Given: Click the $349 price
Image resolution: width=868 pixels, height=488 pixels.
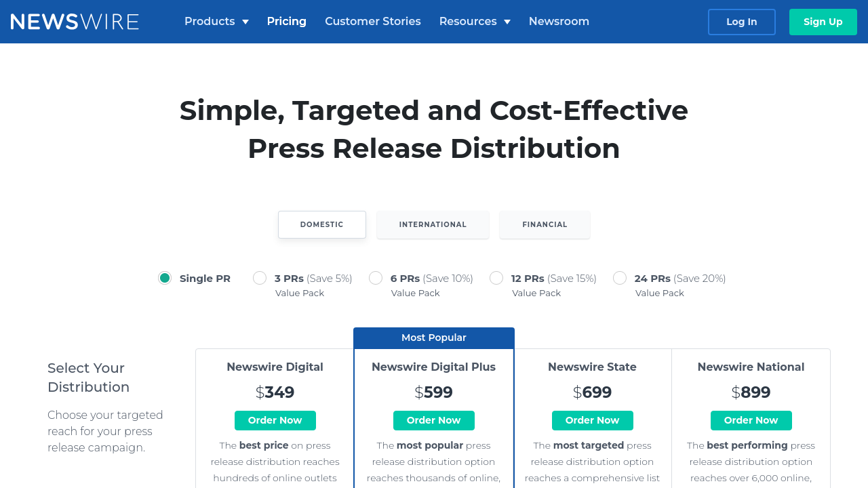Looking at the screenshot, I should click(x=275, y=392).
